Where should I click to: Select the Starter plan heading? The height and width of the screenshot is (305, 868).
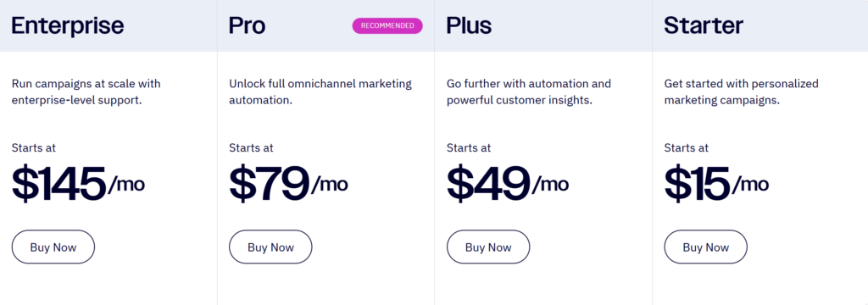[704, 26]
